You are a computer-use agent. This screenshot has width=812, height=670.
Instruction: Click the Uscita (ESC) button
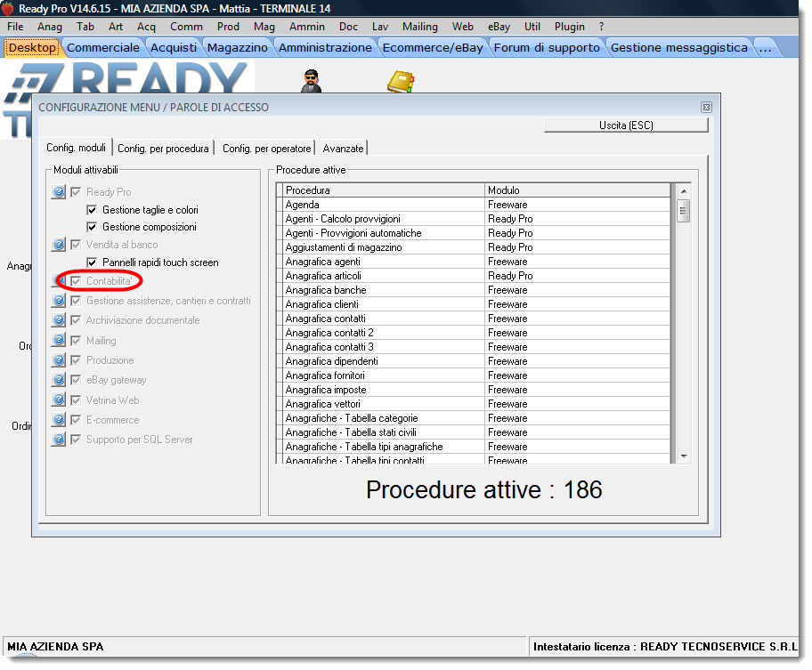click(626, 125)
